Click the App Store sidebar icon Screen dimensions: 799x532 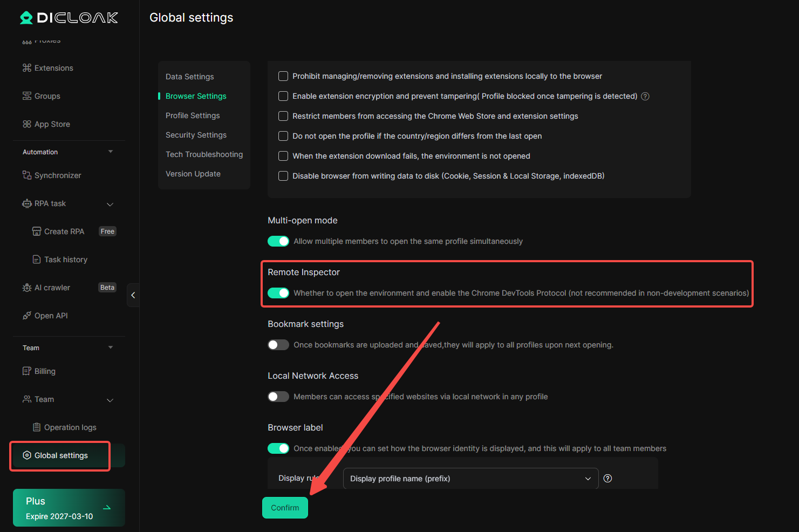27,124
